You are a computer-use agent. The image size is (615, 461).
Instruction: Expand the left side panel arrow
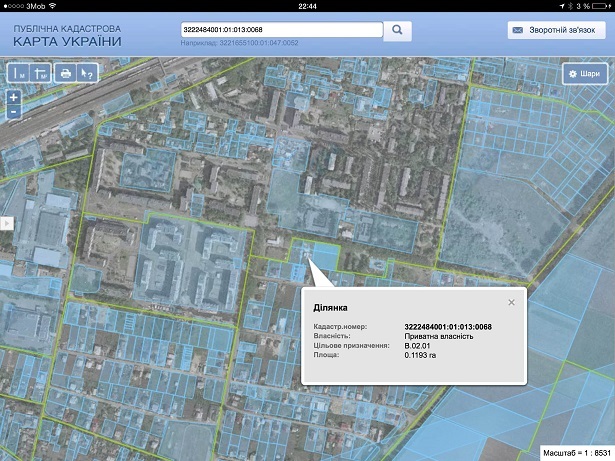[x=5, y=223]
